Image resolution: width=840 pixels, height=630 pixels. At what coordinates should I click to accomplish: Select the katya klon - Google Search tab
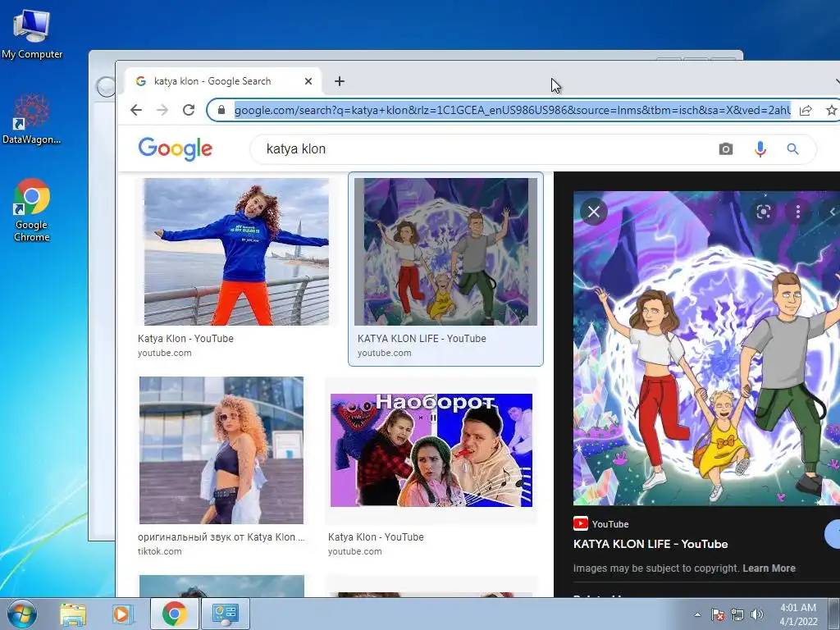point(224,81)
